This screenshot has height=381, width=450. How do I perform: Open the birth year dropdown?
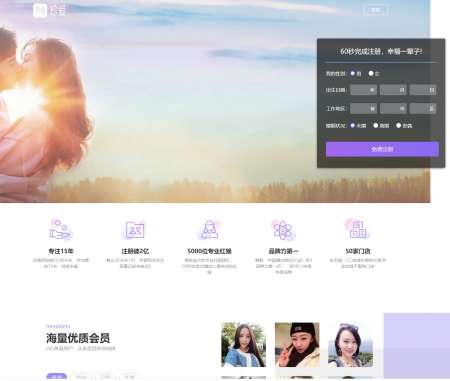[x=364, y=90]
